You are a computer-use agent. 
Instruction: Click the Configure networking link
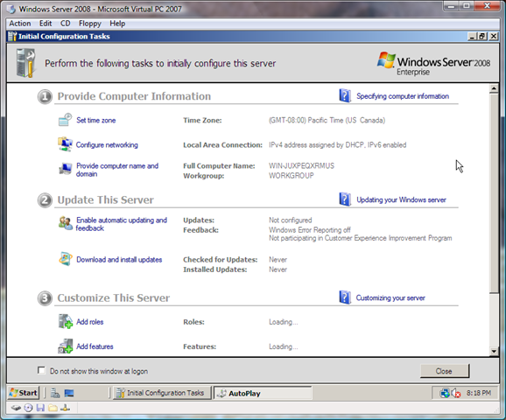[x=107, y=145]
